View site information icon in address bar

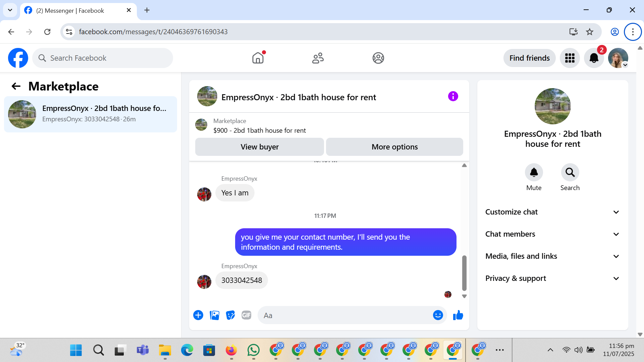coord(69,32)
